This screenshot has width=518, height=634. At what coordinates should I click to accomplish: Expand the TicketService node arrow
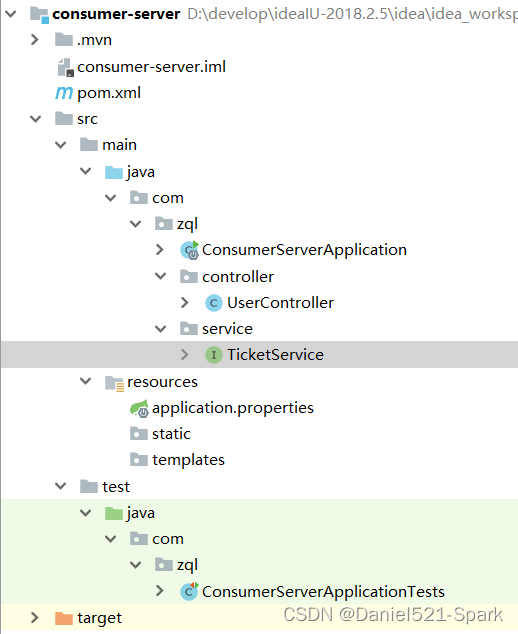click(x=185, y=355)
